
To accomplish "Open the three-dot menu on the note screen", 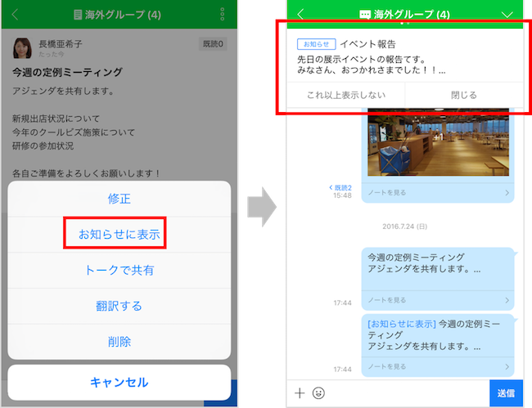I will point(222,15).
